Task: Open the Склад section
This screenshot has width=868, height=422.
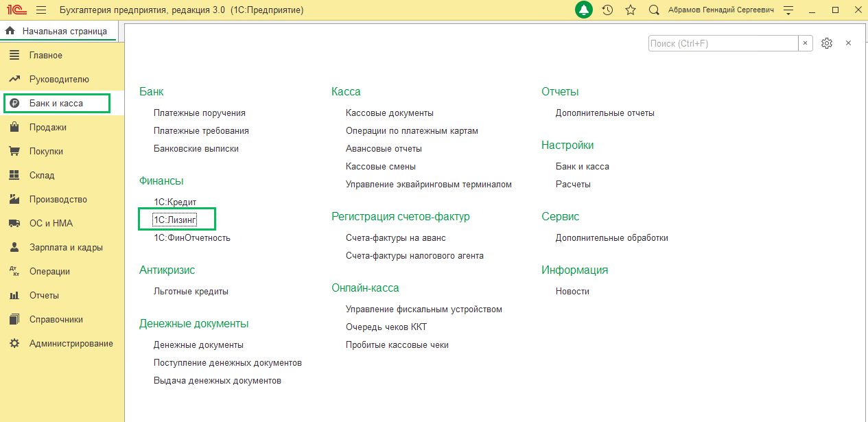Action: [42, 176]
